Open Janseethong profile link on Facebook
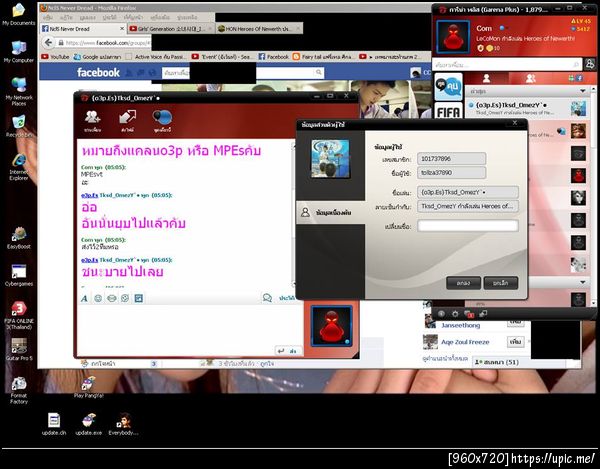This screenshot has height=469, width=600. [x=460, y=326]
